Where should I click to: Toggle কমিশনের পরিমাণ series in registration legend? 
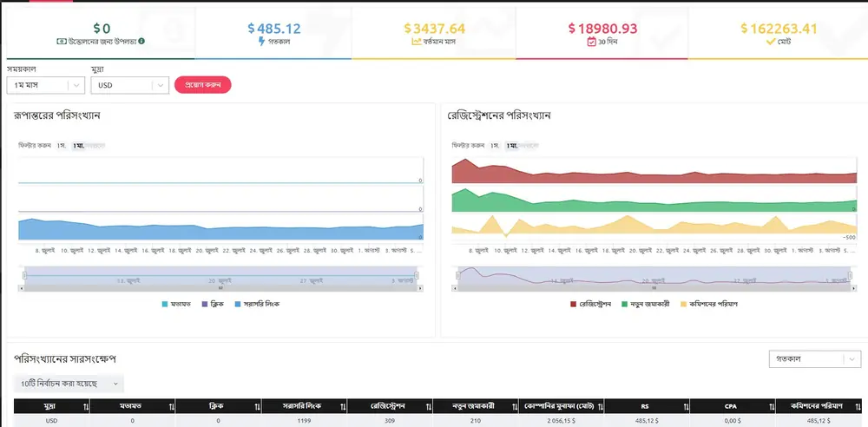[708, 304]
